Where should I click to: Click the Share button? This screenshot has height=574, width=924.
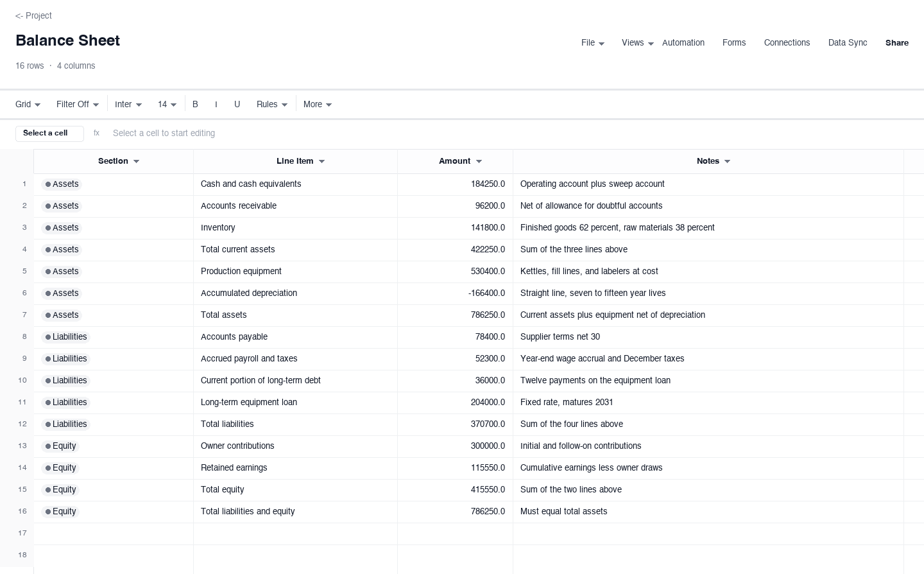pos(897,42)
